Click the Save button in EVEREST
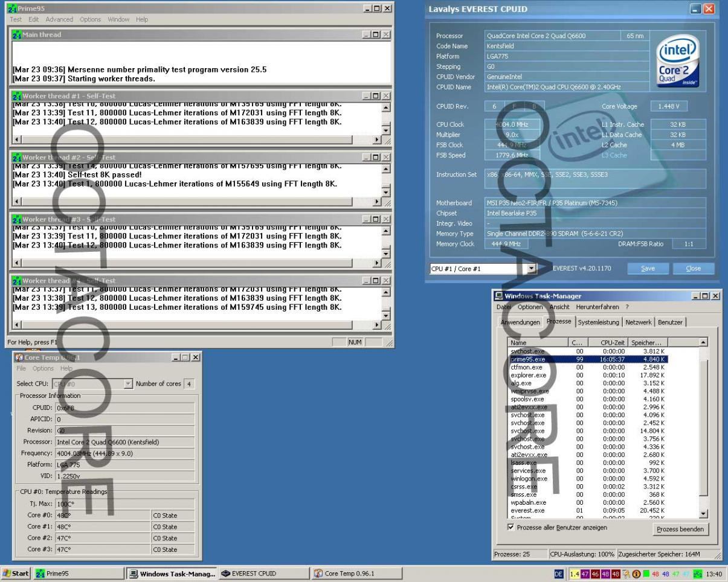This screenshot has height=582, width=728. pyautogui.click(x=648, y=269)
